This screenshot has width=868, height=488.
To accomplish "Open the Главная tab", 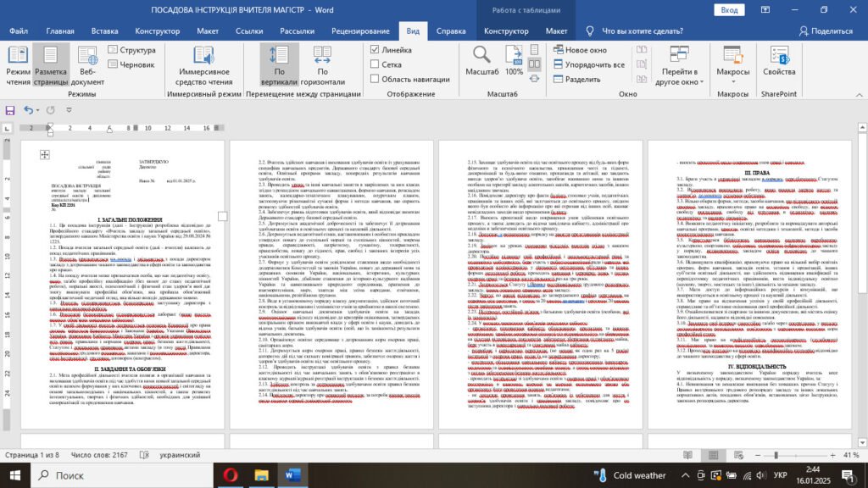I will [x=60, y=31].
